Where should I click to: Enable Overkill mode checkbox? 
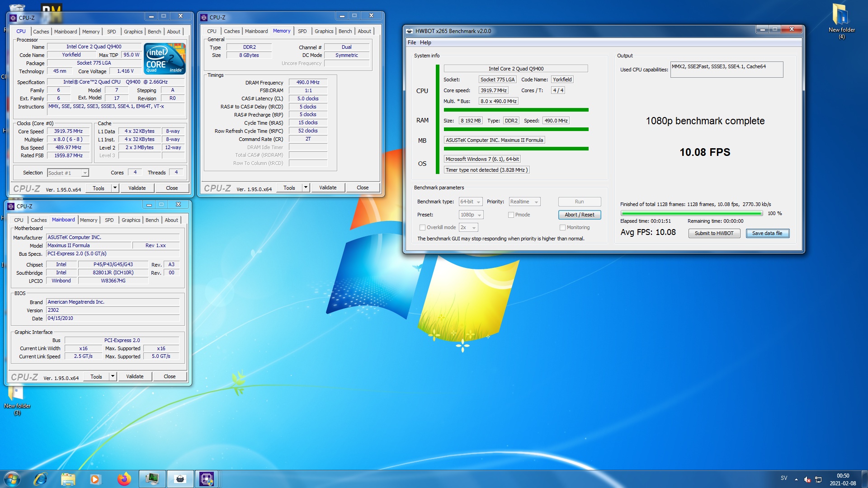coord(422,228)
